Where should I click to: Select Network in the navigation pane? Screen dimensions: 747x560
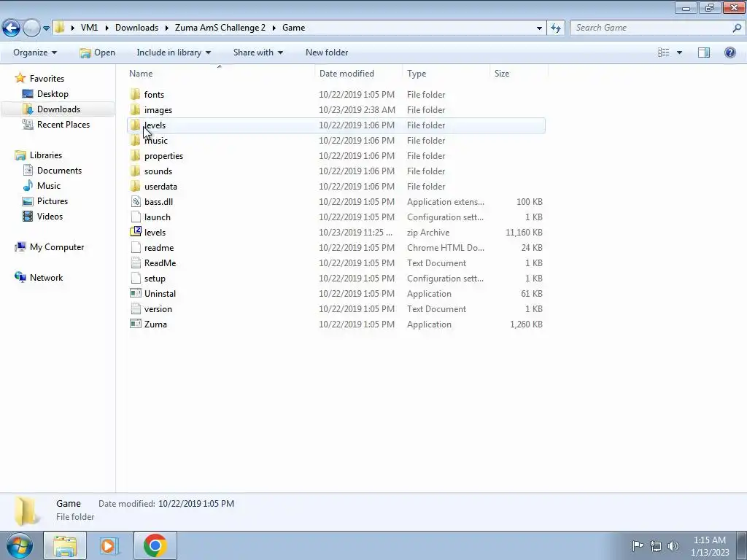46,278
